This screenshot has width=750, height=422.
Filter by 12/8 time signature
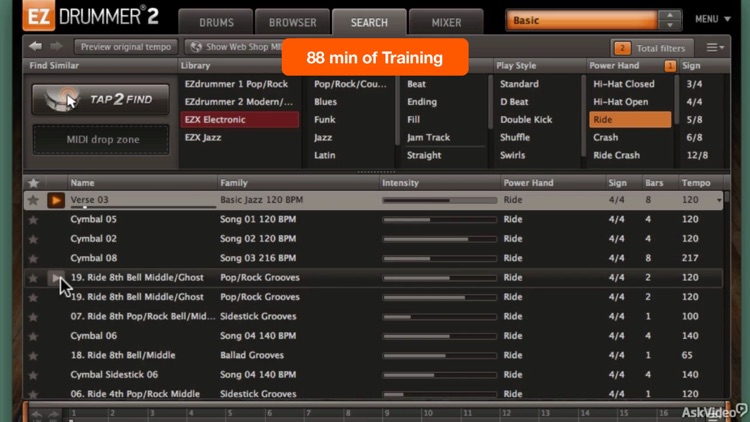pyautogui.click(x=696, y=155)
